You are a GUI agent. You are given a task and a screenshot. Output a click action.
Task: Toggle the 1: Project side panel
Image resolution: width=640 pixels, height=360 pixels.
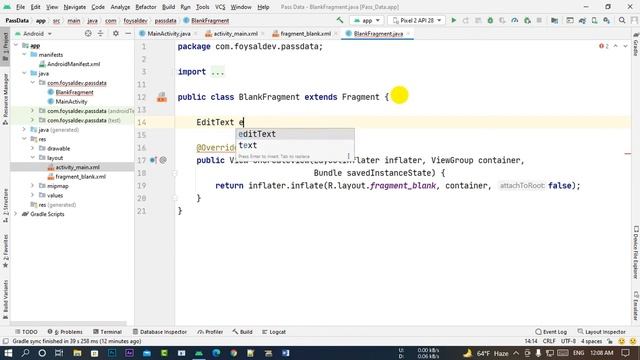(x=5, y=47)
